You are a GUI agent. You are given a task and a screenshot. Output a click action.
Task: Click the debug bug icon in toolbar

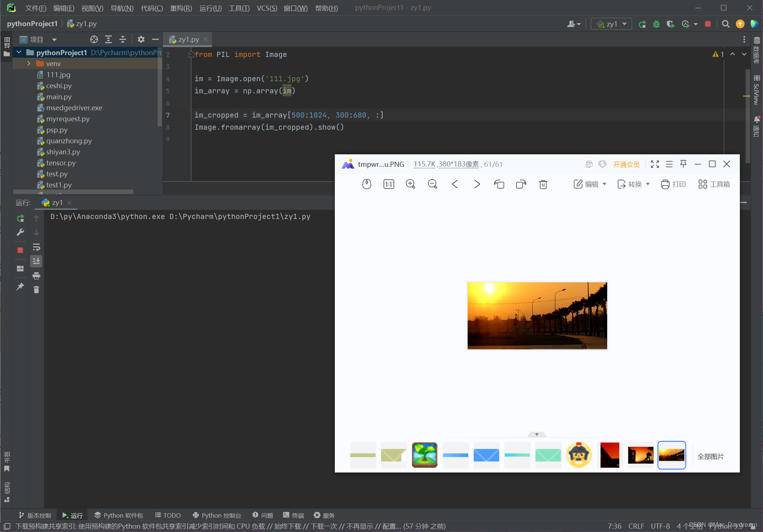pos(656,24)
